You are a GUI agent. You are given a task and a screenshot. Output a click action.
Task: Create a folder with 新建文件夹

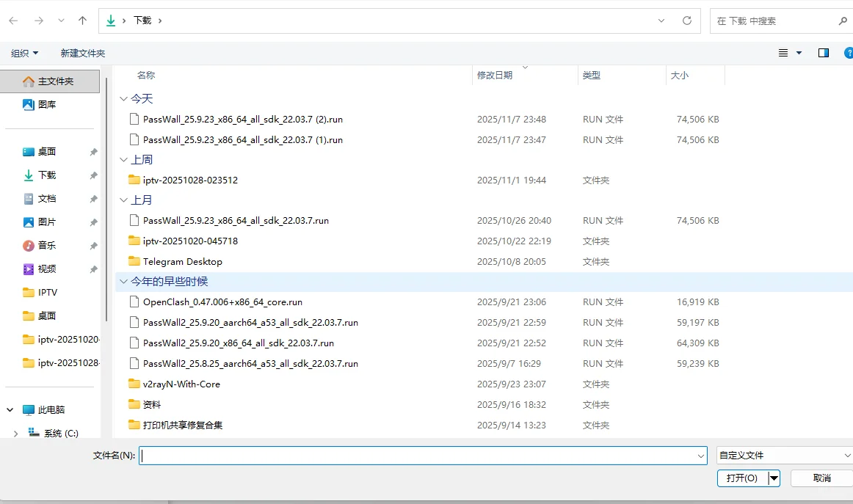[x=83, y=53]
